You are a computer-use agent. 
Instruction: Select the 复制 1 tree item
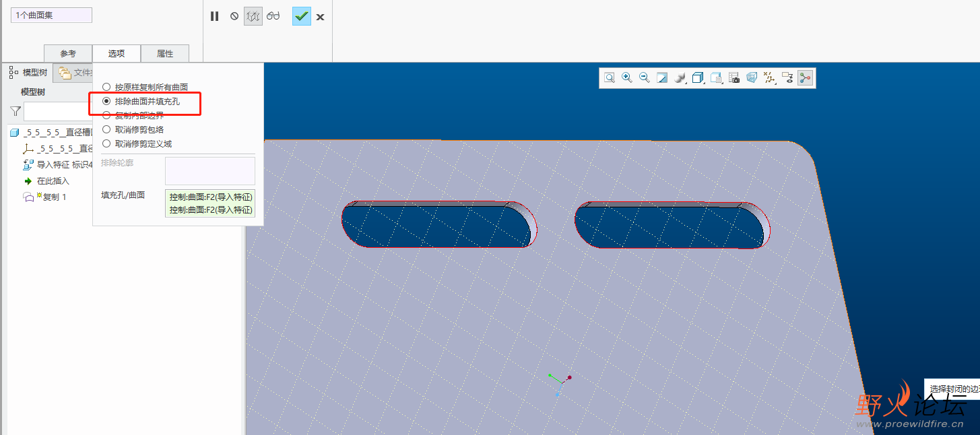[x=45, y=197]
